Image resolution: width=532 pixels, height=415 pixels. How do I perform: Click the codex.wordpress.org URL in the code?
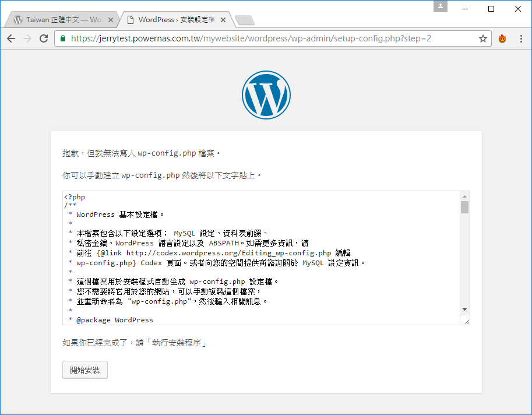(228, 253)
